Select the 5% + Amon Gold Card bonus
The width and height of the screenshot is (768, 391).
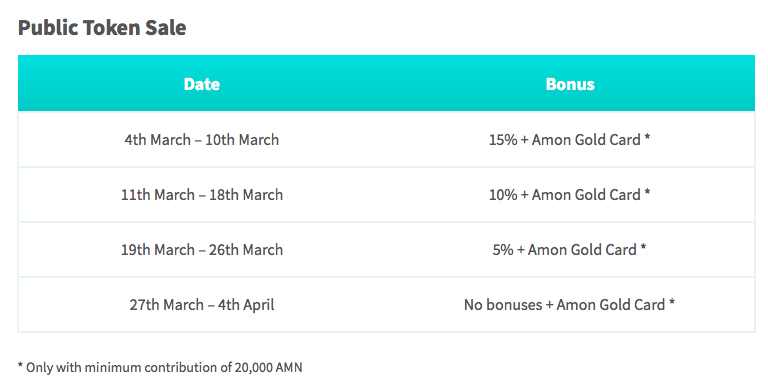tap(570, 250)
